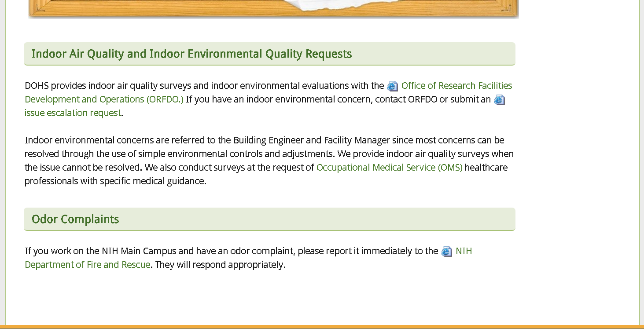644x329 pixels.
Task: Click the icon before NIH Department of Fire
Action: click(x=446, y=252)
